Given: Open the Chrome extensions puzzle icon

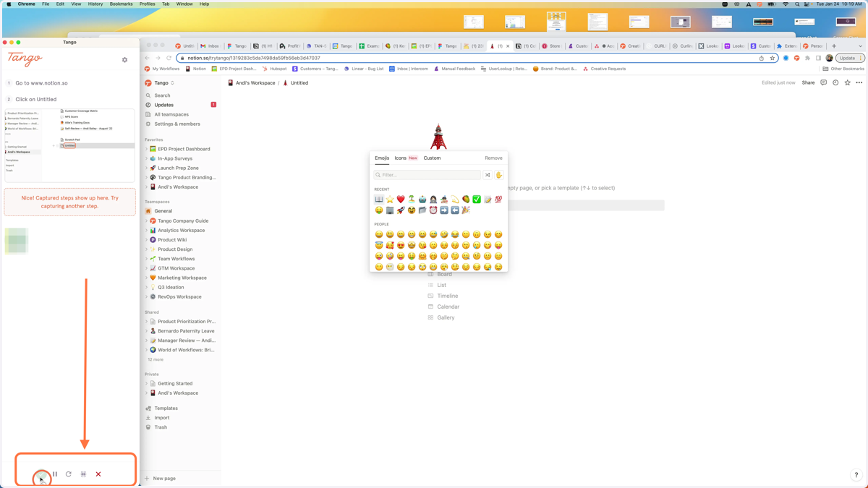Looking at the screenshot, I should [x=807, y=58].
